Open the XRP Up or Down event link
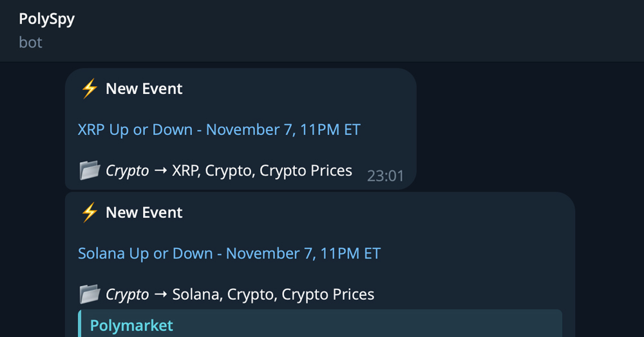 pos(219,130)
